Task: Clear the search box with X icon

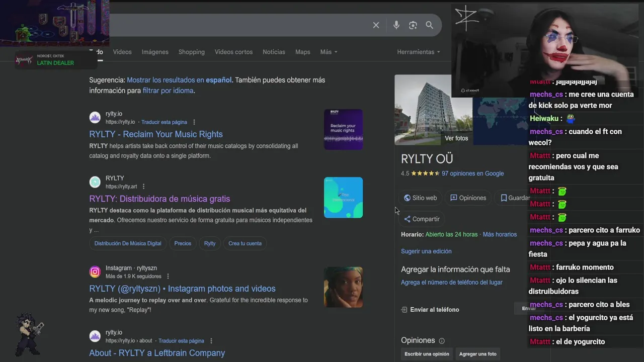Action: (x=376, y=25)
